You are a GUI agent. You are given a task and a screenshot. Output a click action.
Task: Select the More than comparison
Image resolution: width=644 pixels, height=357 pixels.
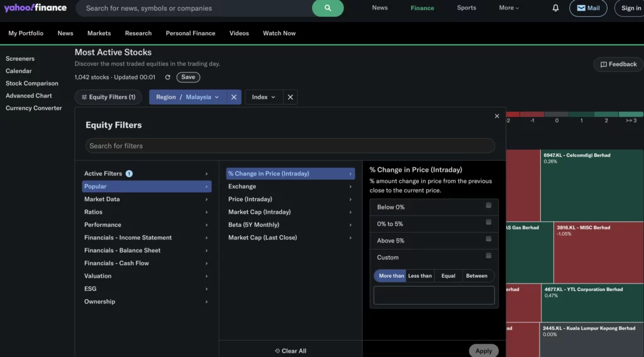[x=391, y=276]
